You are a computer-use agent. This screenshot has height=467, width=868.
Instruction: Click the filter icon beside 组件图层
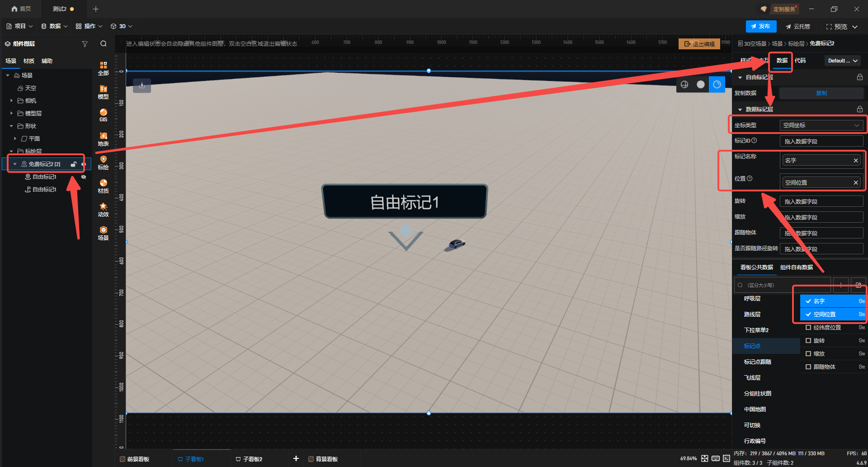point(85,44)
